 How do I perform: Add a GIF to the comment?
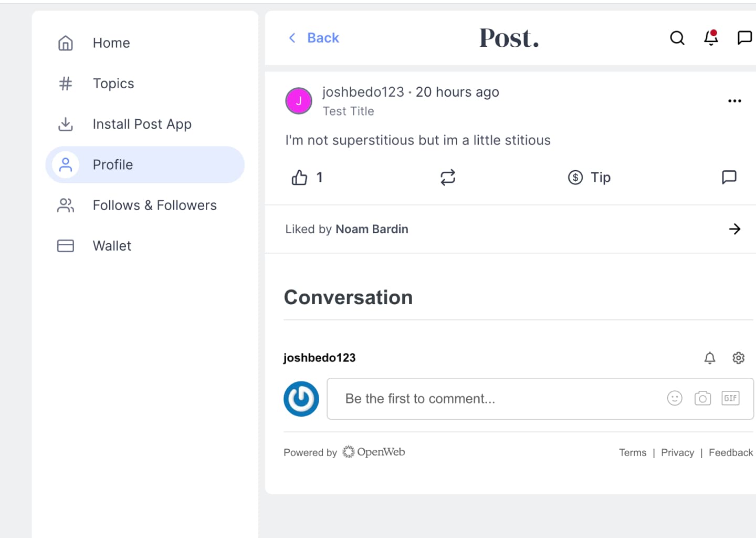click(730, 398)
